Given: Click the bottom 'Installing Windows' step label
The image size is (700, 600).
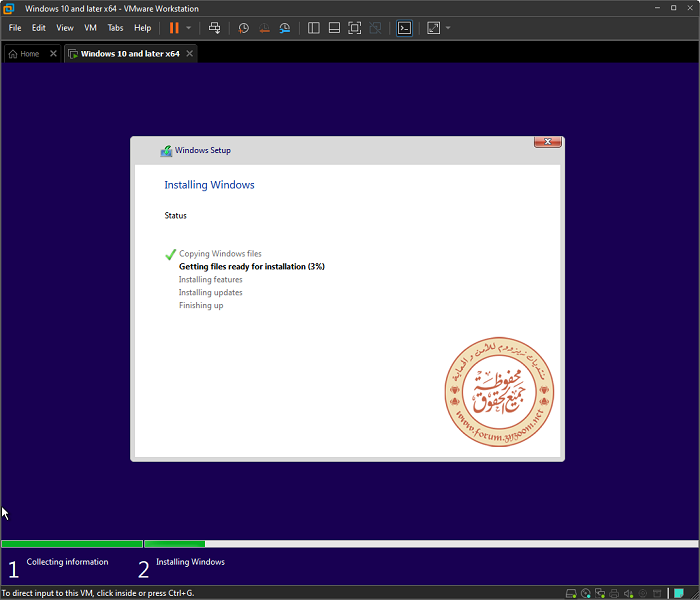Looking at the screenshot, I should pos(190,562).
